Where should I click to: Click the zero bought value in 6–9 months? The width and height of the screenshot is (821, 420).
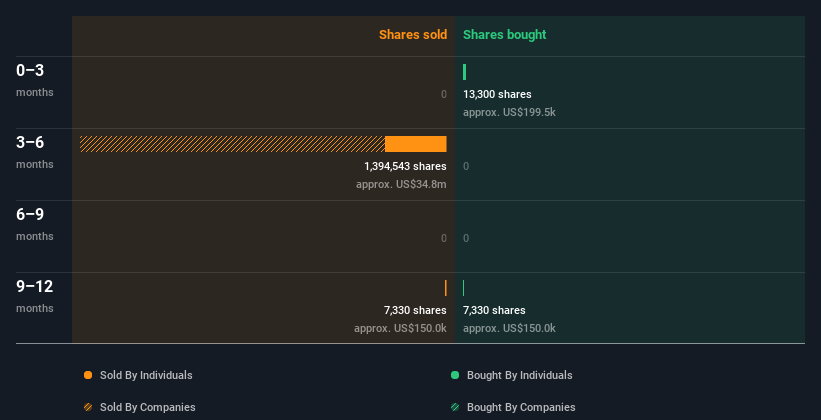[466, 238]
